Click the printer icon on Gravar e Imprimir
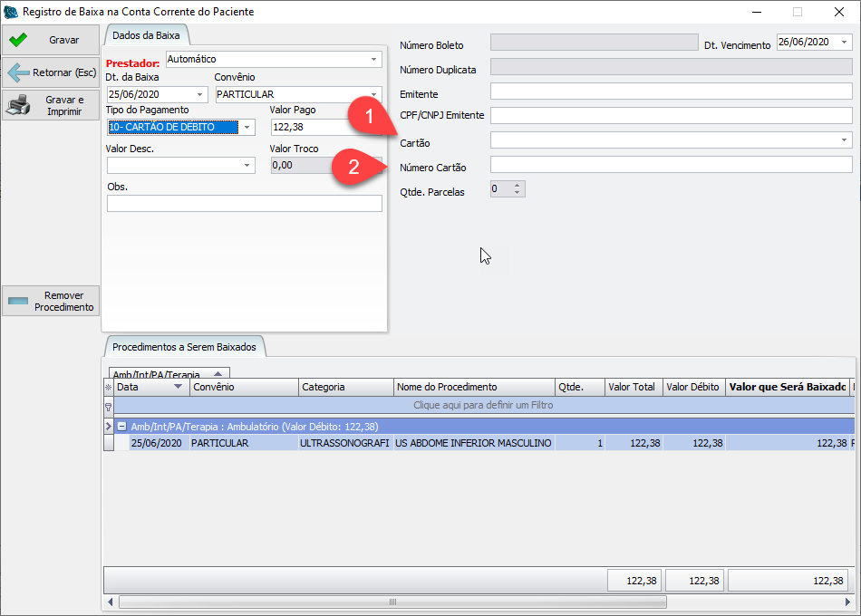Screen dimensions: 861x616 pyautogui.click(x=18, y=106)
